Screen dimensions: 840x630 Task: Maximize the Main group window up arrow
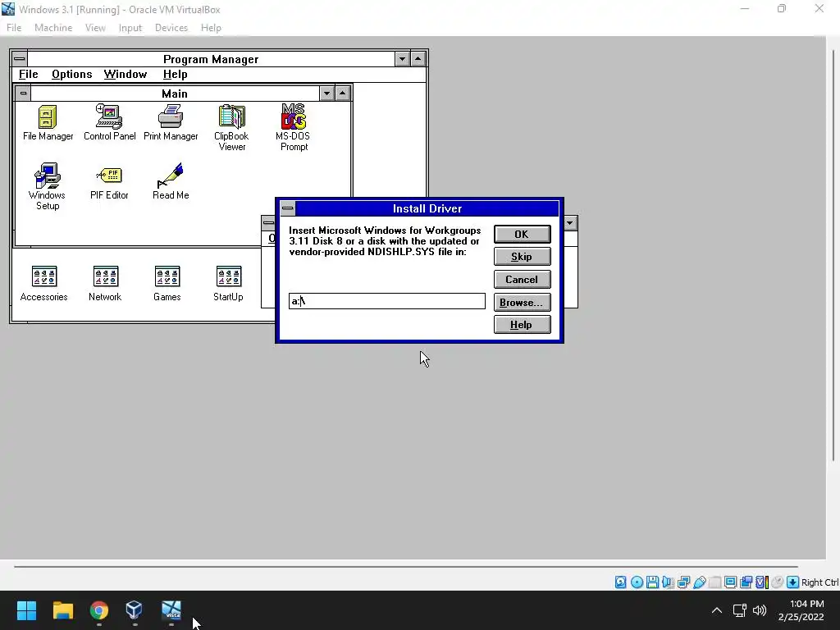pos(342,94)
